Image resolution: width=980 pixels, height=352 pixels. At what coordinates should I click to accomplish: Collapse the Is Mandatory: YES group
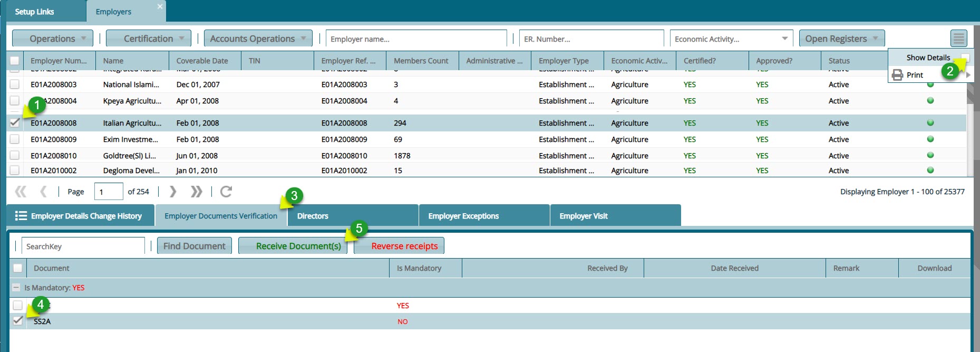coord(16,288)
